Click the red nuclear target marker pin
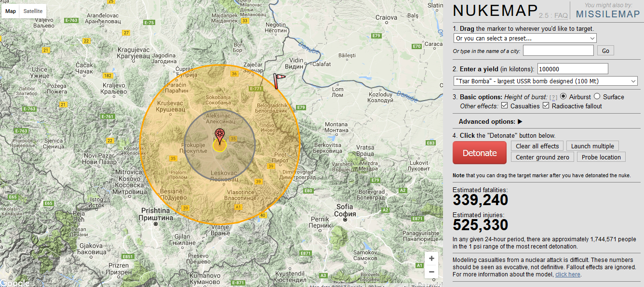This screenshot has height=287, width=644. point(219,135)
